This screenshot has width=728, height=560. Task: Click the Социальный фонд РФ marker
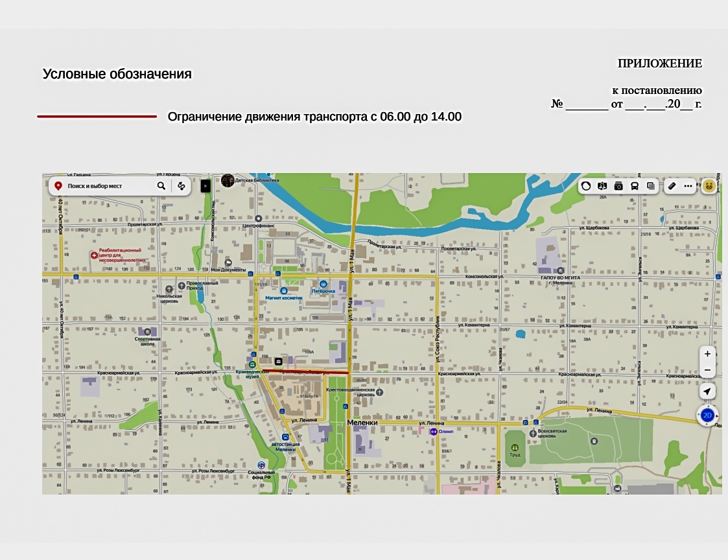(x=261, y=465)
